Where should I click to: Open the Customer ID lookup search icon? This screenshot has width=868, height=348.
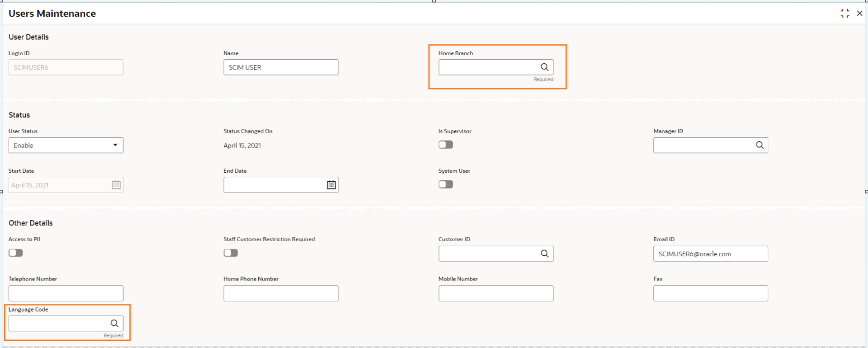(544, 253)
